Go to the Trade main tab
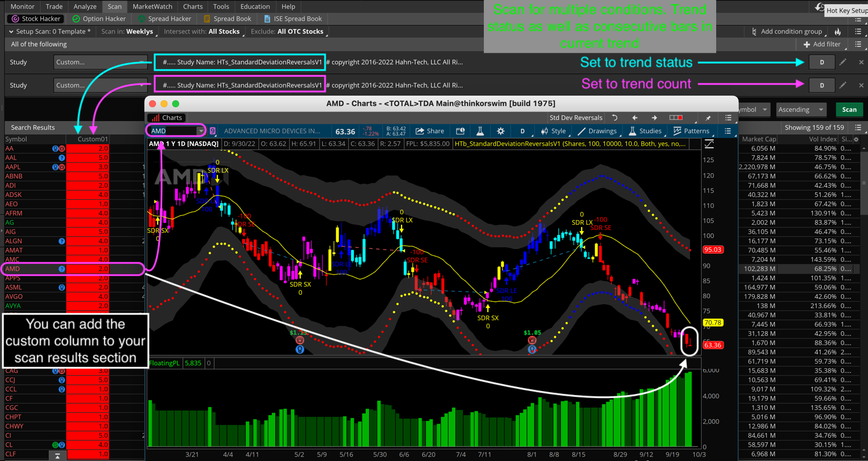This screenshot has height=461, width=868. pos(54,6)
